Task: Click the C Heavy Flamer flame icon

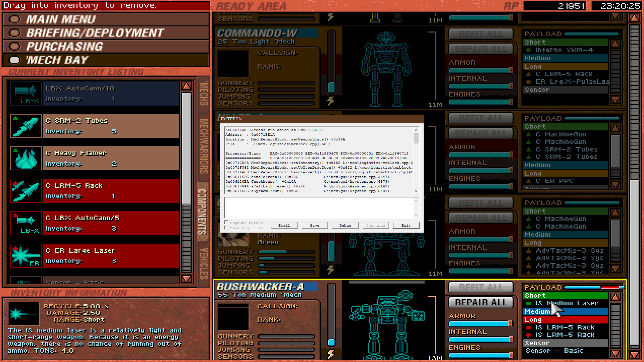Action: [26, 158]
